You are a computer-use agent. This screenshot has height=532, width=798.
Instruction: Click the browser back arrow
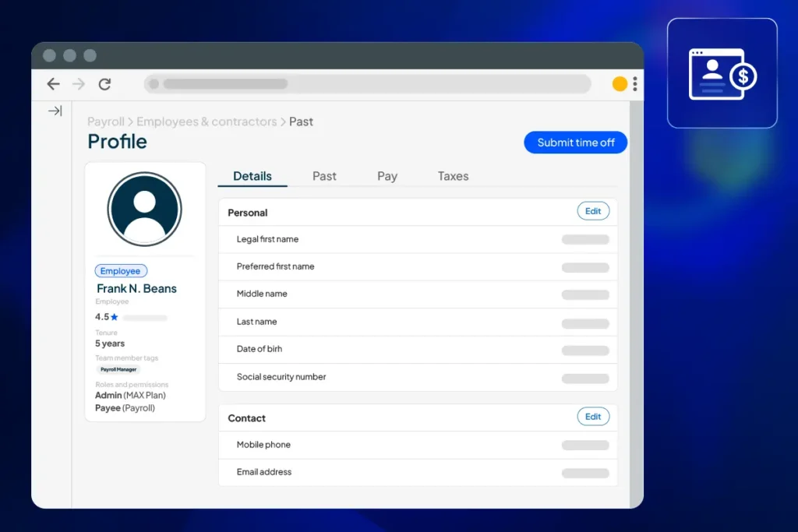click(x=53, y=83)
